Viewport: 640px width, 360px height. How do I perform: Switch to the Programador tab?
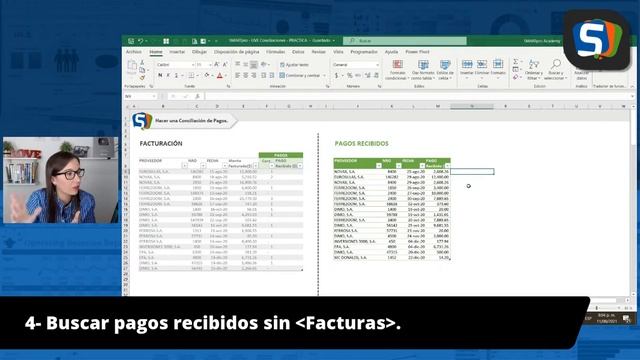[364, 52]
